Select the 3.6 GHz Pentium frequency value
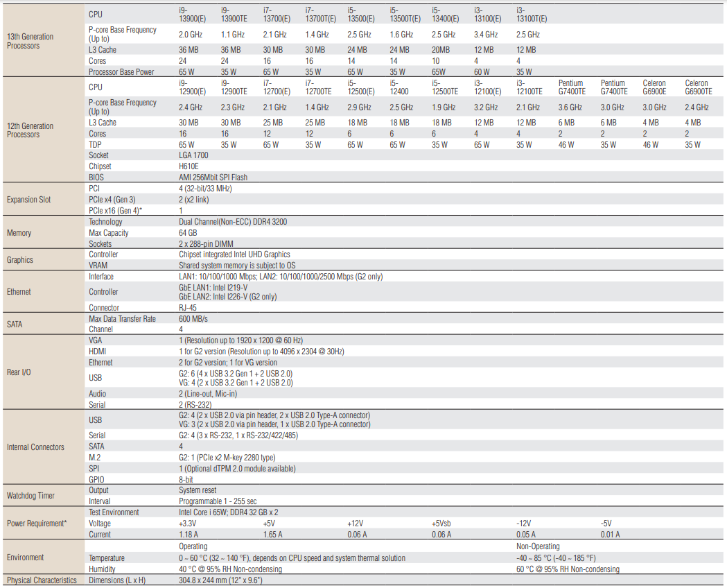This screenshot has height=588, width=727. coord(570,107)
